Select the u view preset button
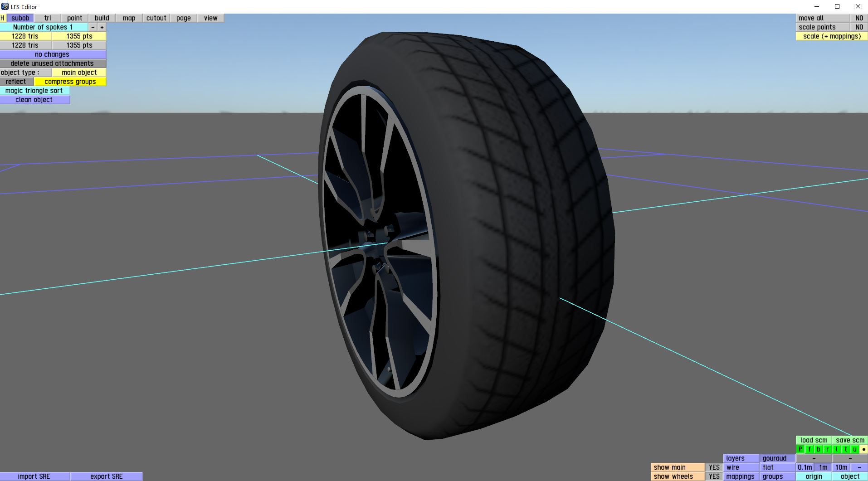Image resolution: width=868 pixels, height=481 pixels. point(855,449)
